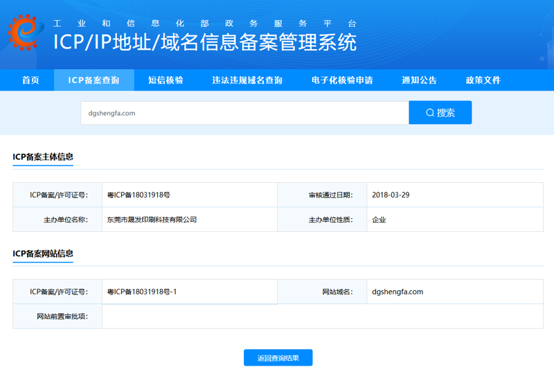Click value 粤ICP备18031918号-1
This screenshot has width=554, height=392.
click(x=142, y=292)
